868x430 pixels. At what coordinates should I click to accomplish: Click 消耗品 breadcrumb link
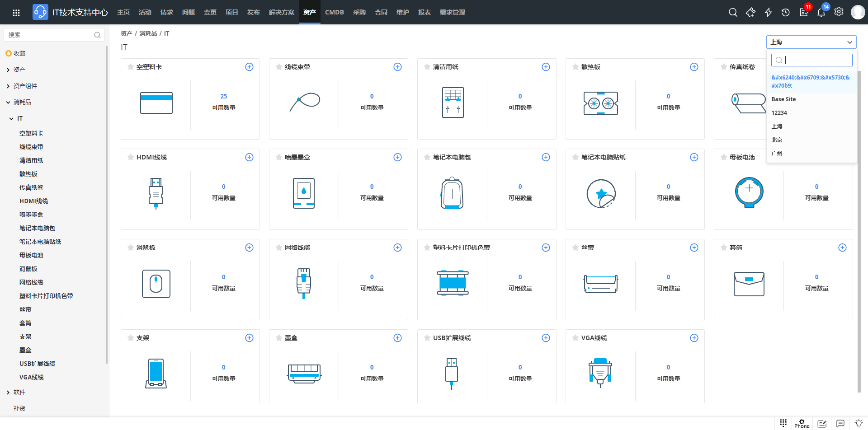[x=148, y=33]
